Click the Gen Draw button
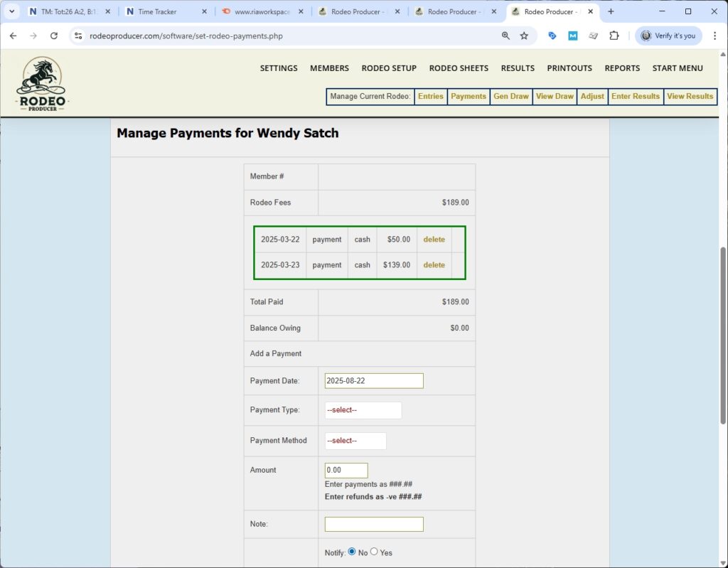The height and width of the screenshot is (568, 728). (510, 96)
